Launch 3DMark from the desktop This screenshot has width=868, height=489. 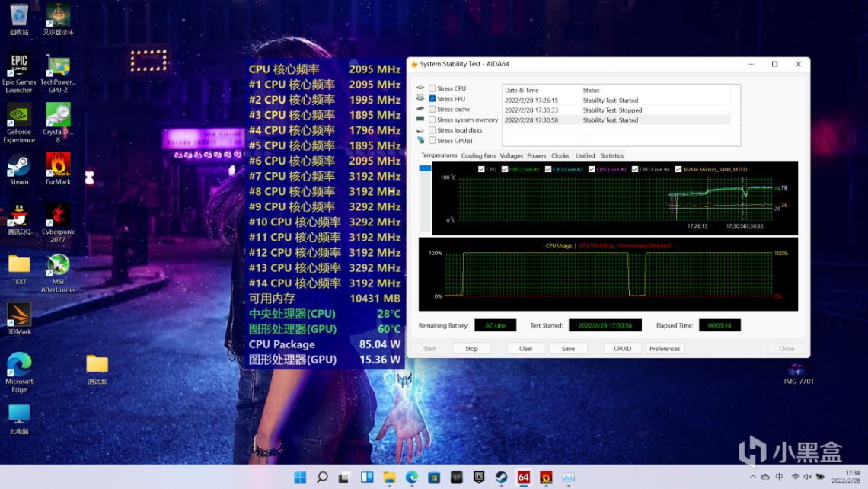coord(19,315)
